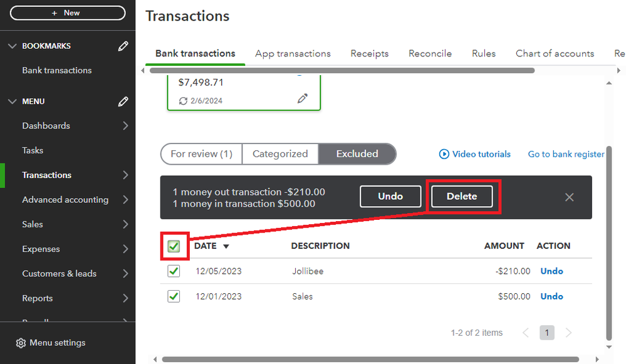Screen dimensions: 626x364
Task: Go to previous page arrow in pagination
Action: (x=526, y=333)
